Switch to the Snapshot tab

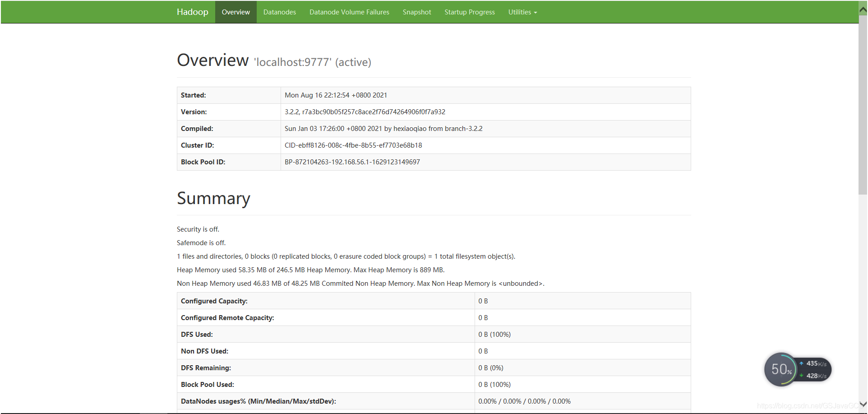[x=417, y=12]
